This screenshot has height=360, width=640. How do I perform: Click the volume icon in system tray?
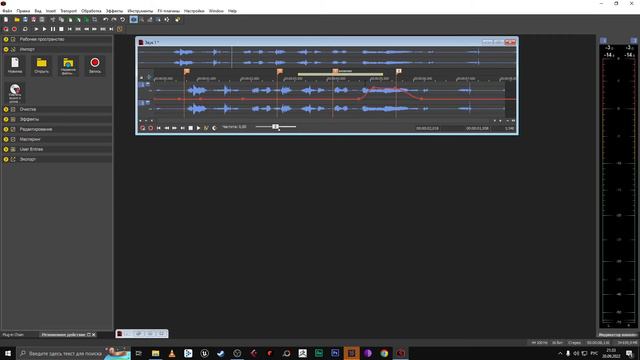point(576,353)
